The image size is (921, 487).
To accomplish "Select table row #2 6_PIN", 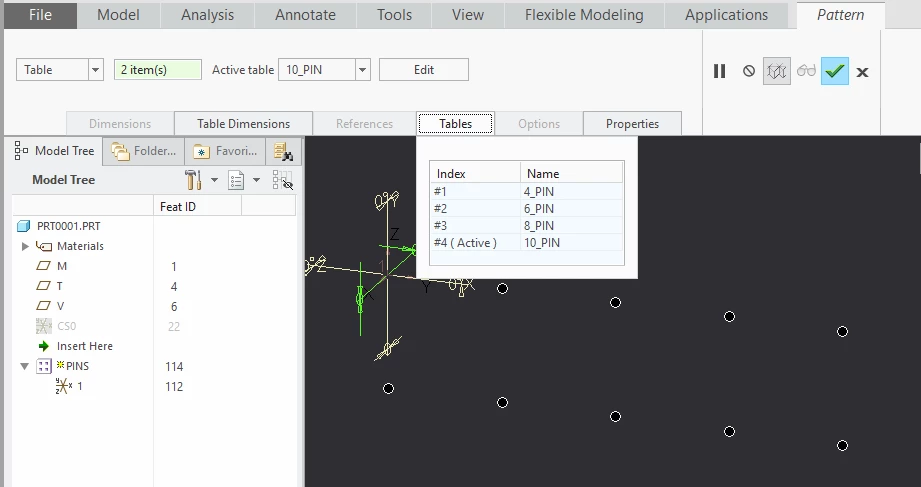I will coord(526,209).
